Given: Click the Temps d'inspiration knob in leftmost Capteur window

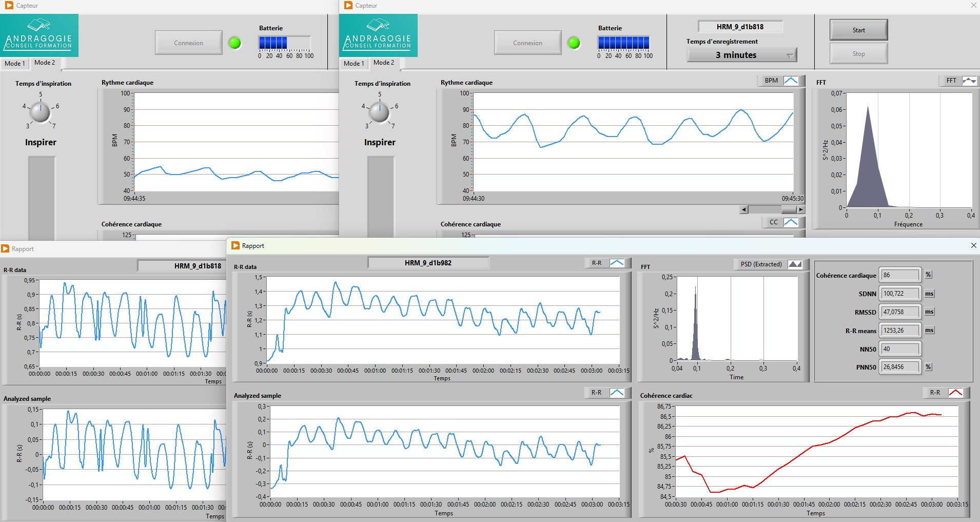Looking at the screenshot, I should click(x=41, y=112).
